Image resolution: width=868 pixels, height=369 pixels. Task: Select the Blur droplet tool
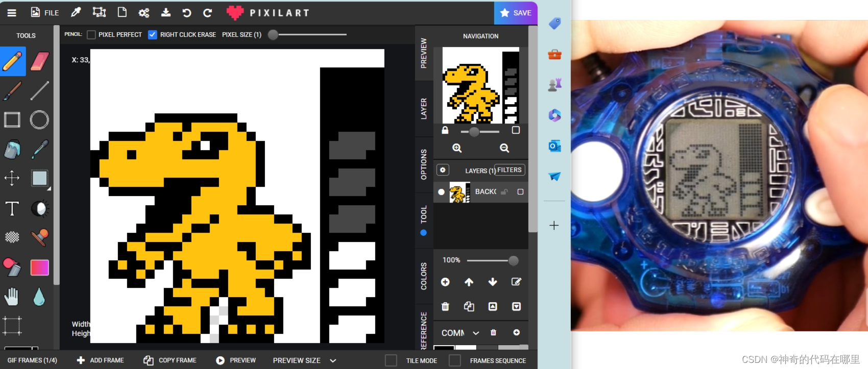[x=39, y=297]
